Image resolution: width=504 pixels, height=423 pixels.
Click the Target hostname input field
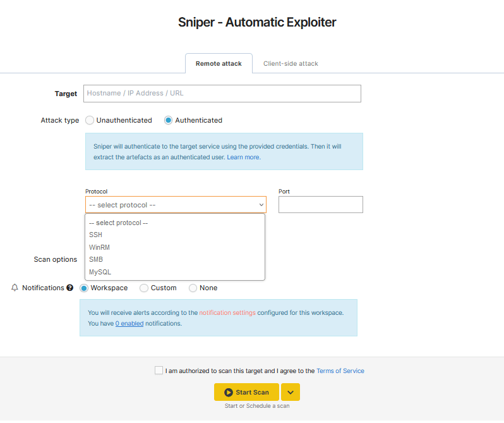pos(222,94)
